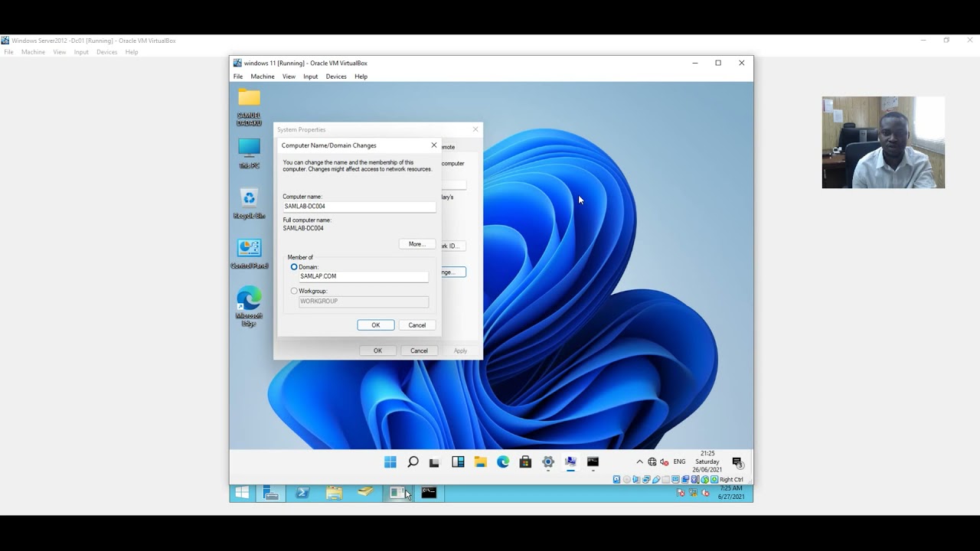
Task: Confirm with OK in Computer Name/Domain Changes
Action: (x=376, y=325)
